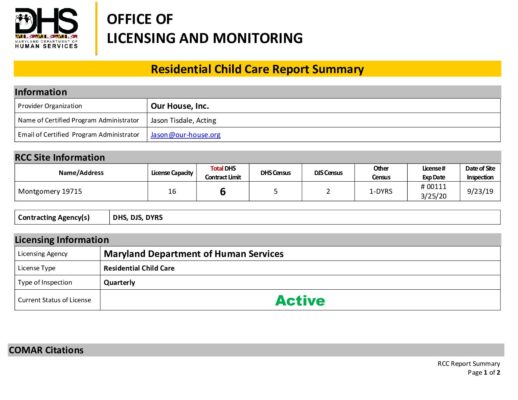
Task: Click the 'RCC Report Summary' footer text
Action: 469,363
